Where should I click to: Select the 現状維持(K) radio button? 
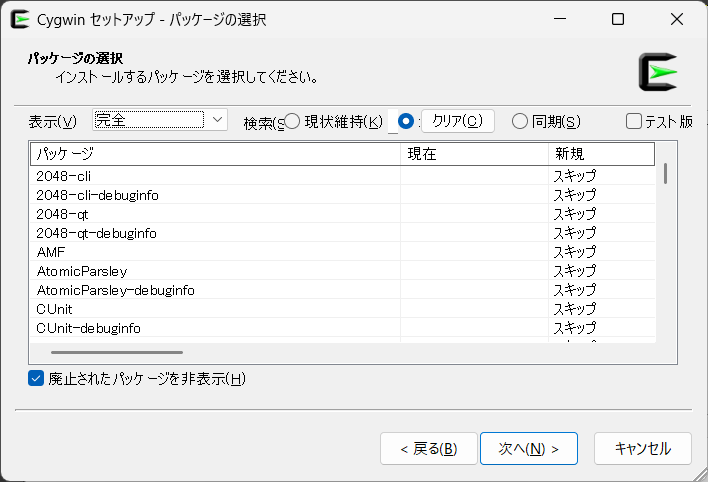coord(292,121)
